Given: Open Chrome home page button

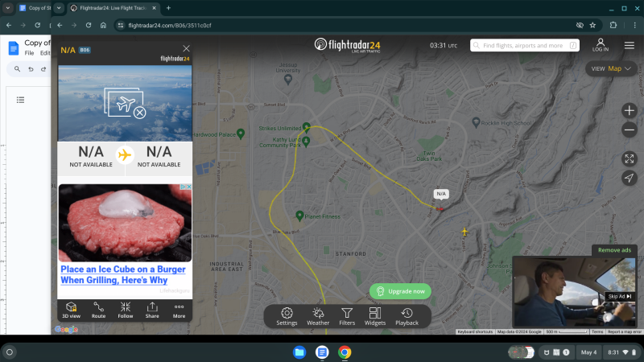Looking at the screenshot, I should click(x=103, y=25).
